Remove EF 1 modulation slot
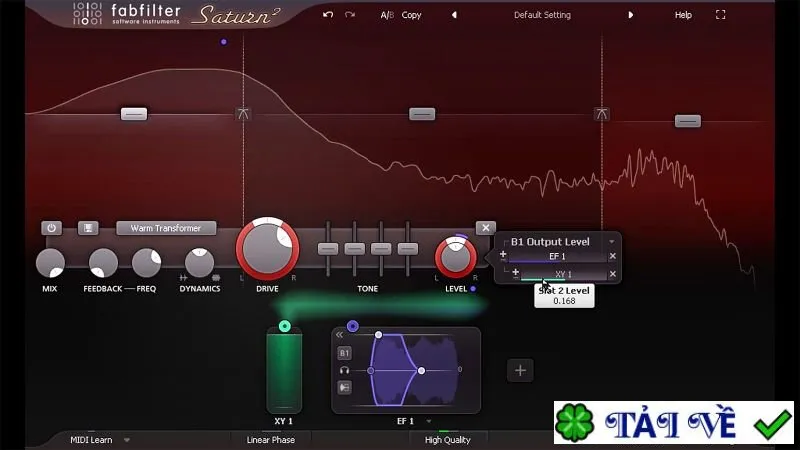Screen dimensions: 800x450 pos(613,256)
